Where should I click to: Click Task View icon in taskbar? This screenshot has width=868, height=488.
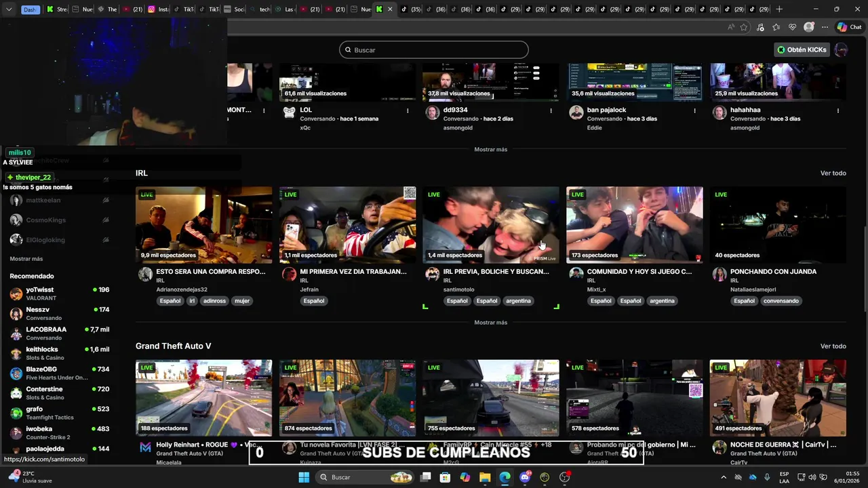tap(425, 477)
